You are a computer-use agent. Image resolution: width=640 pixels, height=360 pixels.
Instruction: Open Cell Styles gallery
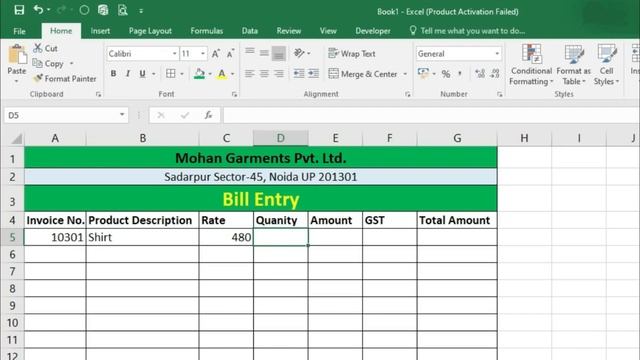606,64
